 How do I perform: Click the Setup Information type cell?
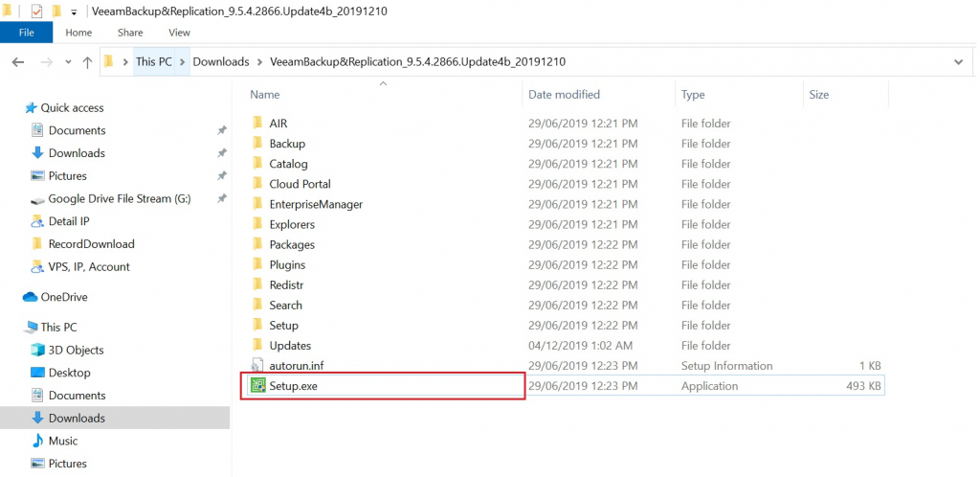pos(727,366)
